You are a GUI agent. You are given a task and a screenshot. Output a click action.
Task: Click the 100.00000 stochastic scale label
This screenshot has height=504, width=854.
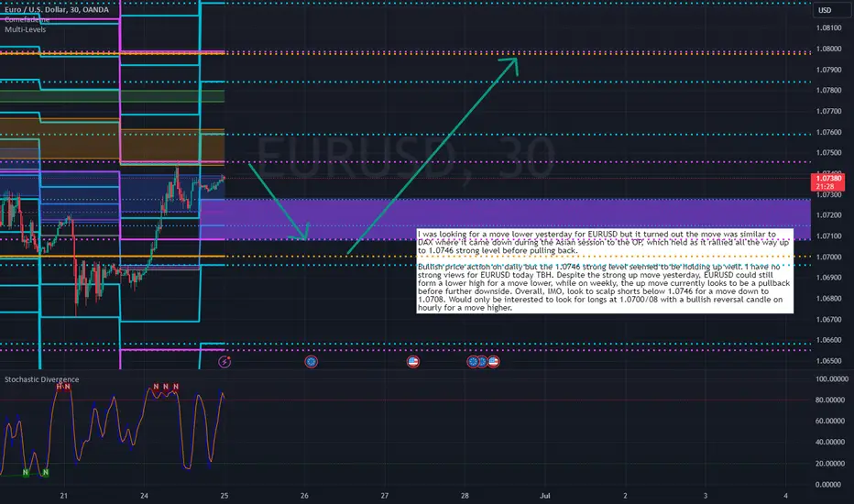[x=832, y=378]
